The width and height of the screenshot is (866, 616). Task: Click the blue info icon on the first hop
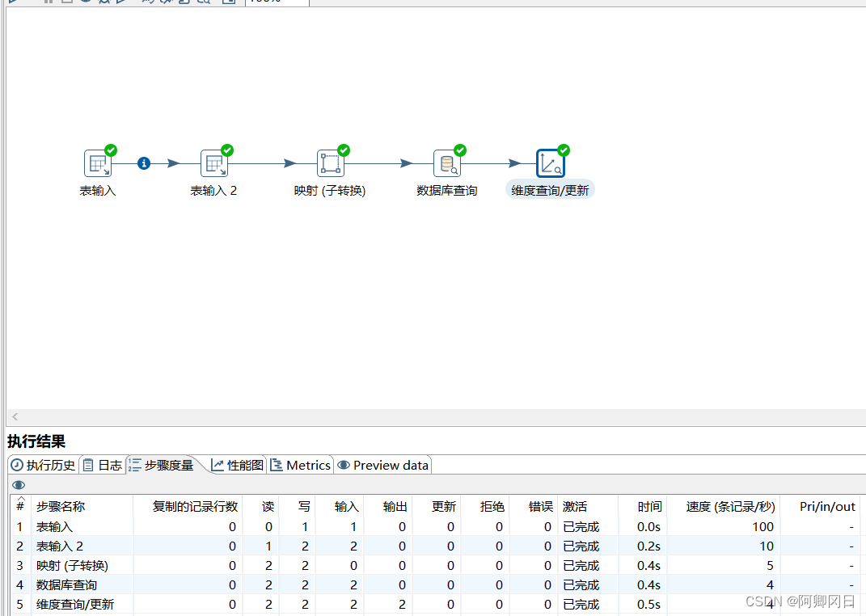click(x=144, y=163)
